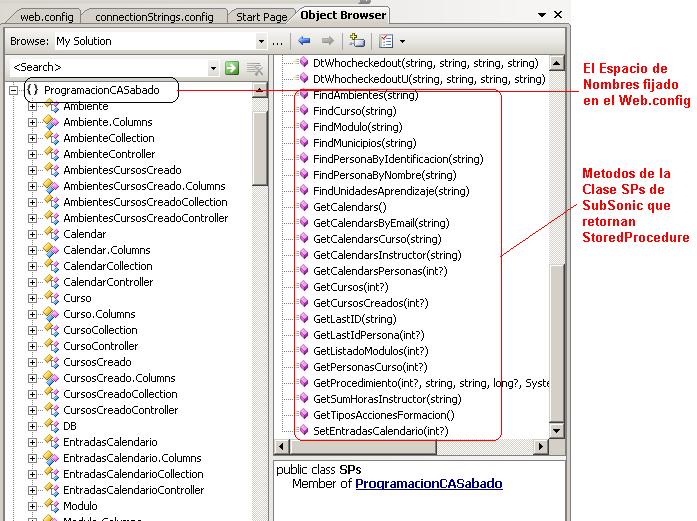Click the green Search go button

click(232, 68)
